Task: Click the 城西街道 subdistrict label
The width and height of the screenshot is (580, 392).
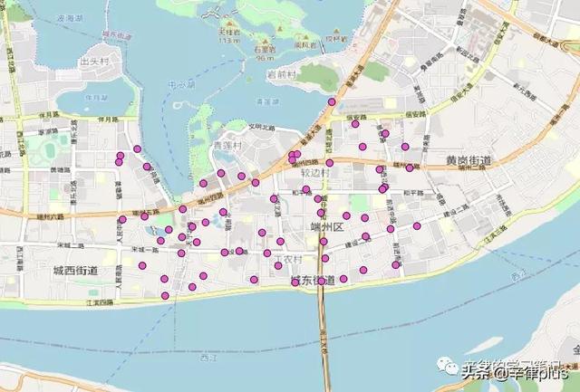Action: point(74,271)
